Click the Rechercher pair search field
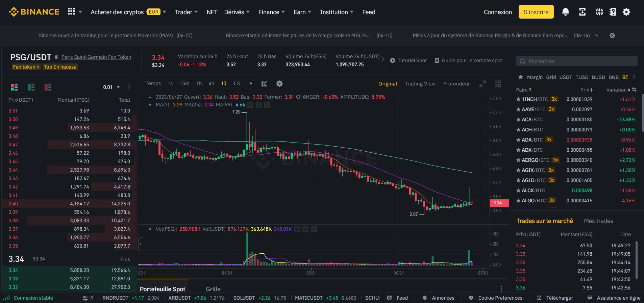 point(576,61)
